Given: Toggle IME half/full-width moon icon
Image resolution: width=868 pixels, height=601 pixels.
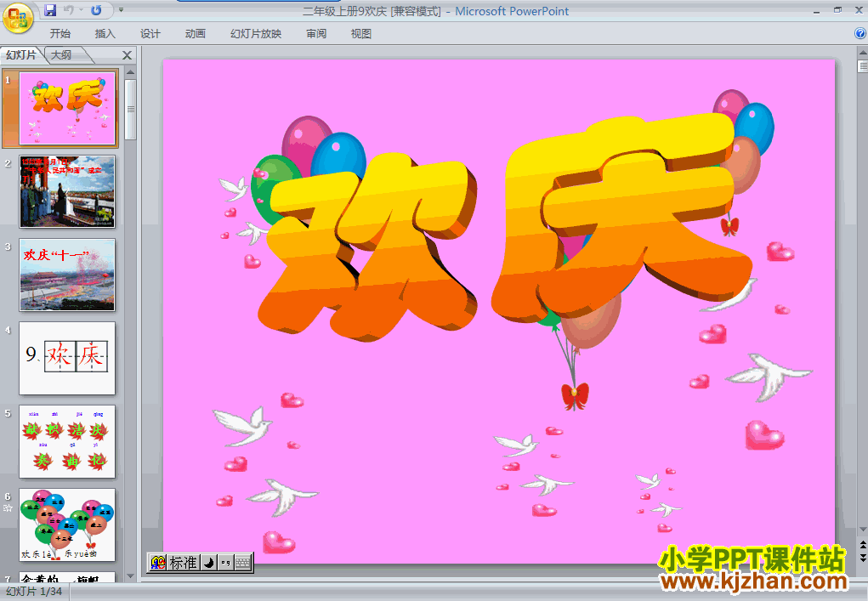Looking at the screenshot, I should click(208, 563).
